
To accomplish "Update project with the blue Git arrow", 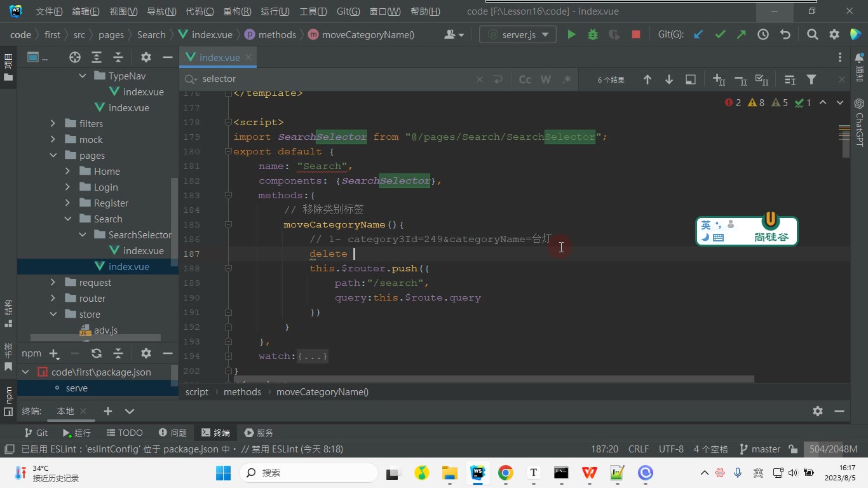I will tap(698, 35).
